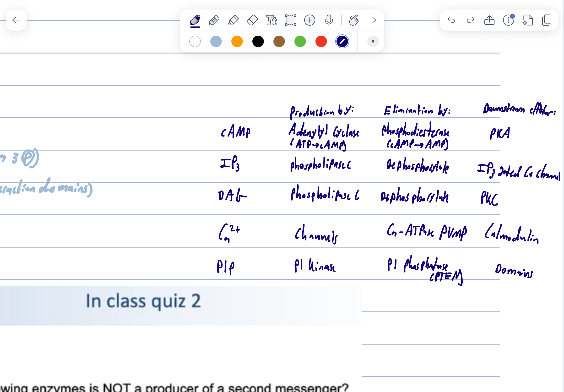Image resolution: width=564 pixels, height=392 pixels.
Task: Select the dashed lasso selection tool
Action: pyautogui.click(x=290, y=20)
